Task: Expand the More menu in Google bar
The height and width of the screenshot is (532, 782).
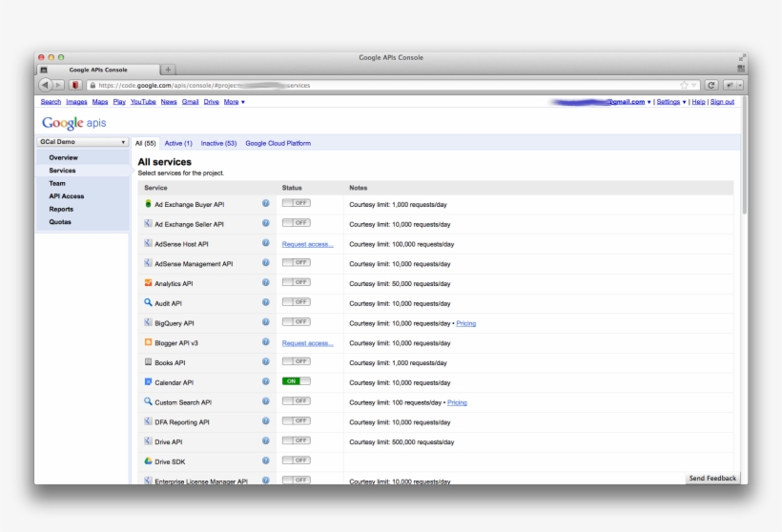Action: pyautogui.click(x=234, y=102)
